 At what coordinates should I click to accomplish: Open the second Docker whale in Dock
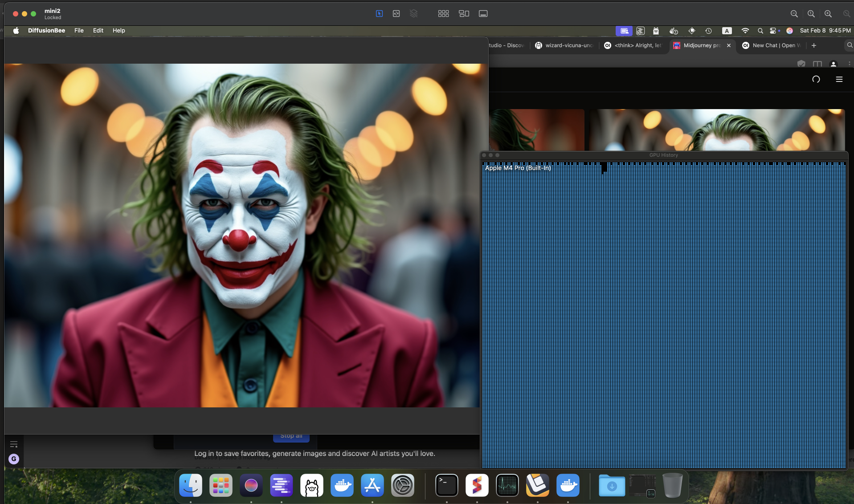(x=568, y=485)
